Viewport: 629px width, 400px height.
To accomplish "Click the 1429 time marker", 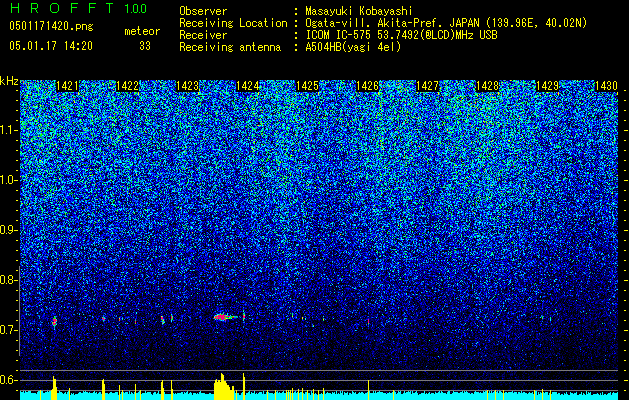I will click(x=548, y=86).
